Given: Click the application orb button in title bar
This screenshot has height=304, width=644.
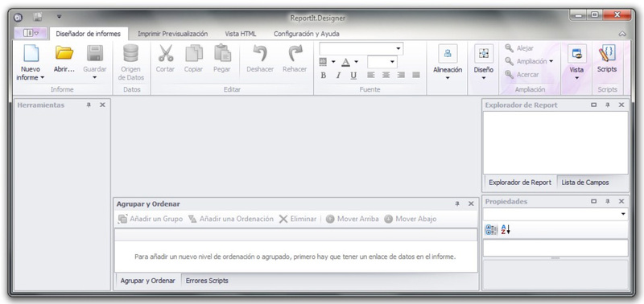Looking at the screenshot, I should 18,17.
